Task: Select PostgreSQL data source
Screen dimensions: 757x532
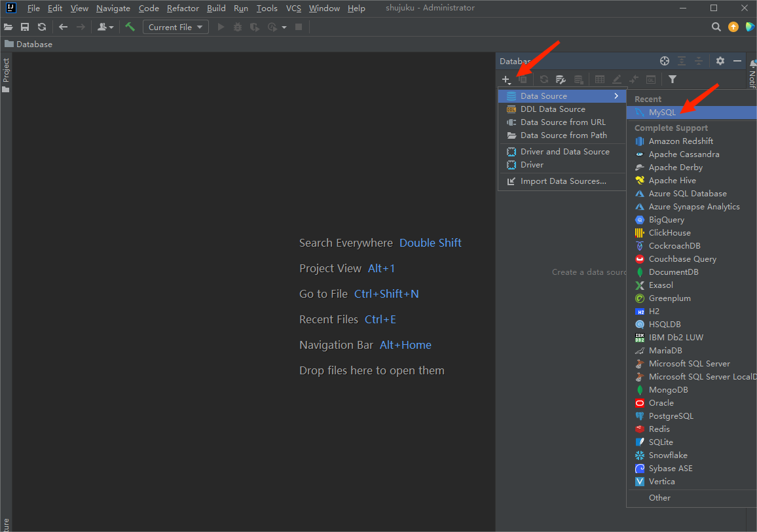Action: click(692, 416)
